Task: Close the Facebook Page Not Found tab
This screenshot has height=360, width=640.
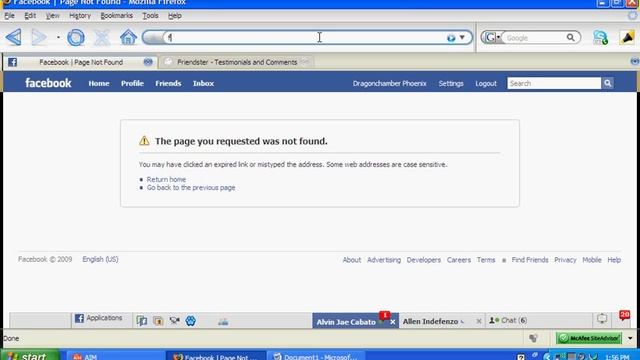Action: pyautogui.click(x=148, y=62)
